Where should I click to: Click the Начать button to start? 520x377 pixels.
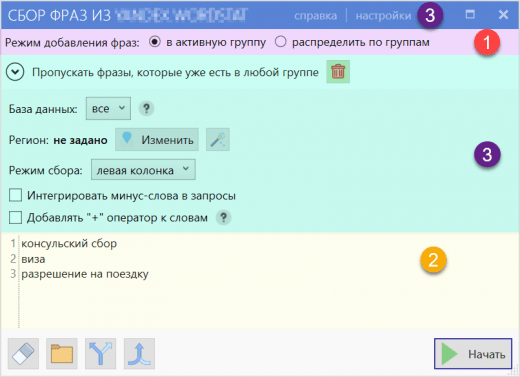point(473,354)
